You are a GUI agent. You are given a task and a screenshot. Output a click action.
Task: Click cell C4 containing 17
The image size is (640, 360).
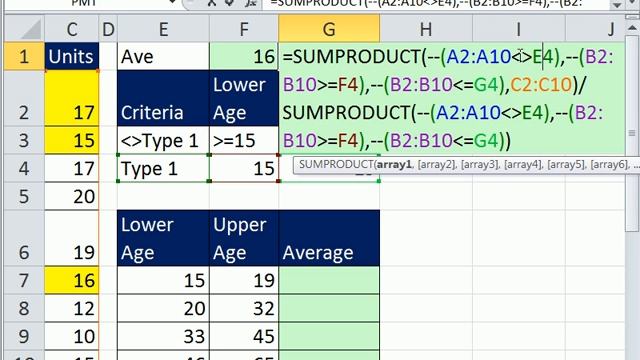tap(71, 168)
